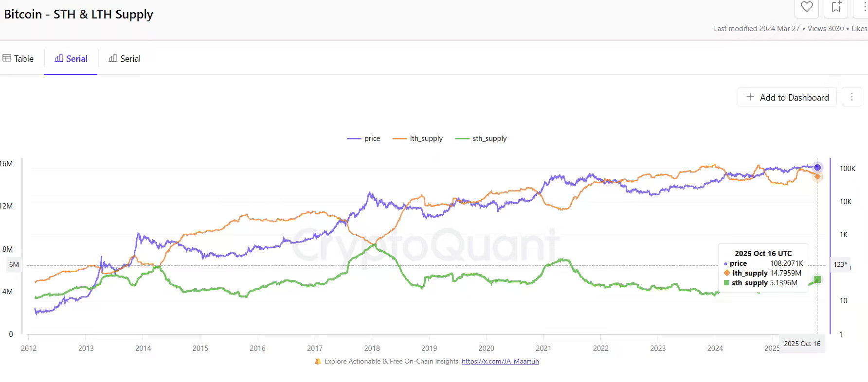Viewport: 868px width, 382px height.
Task: Bookmark this chart using the bookmark icon
Action: tap(836, 7)
